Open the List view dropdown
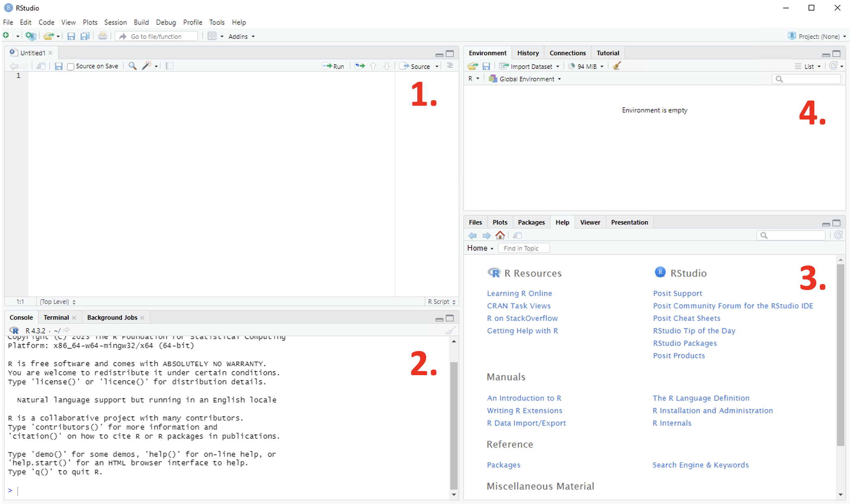850x504 pixels. (808, 66)
